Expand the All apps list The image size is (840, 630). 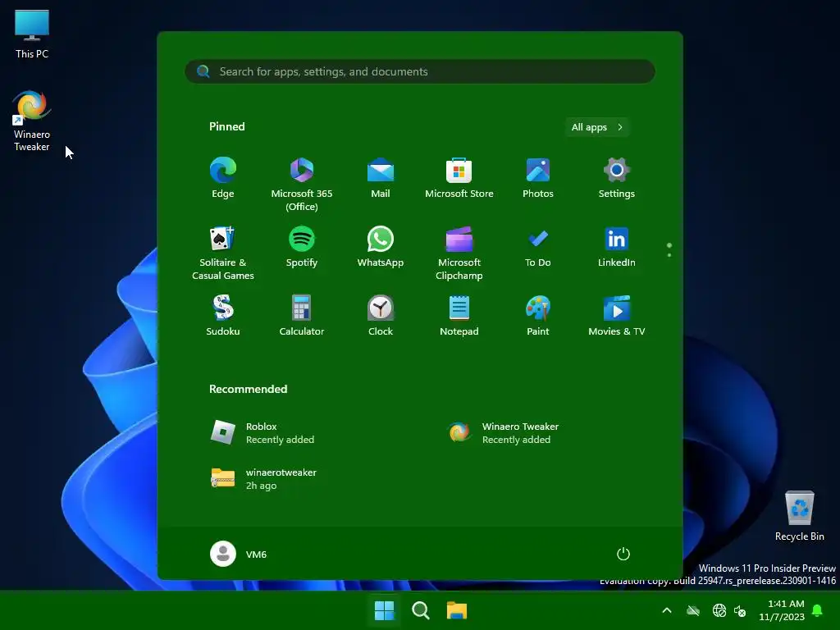click(597, 127)
